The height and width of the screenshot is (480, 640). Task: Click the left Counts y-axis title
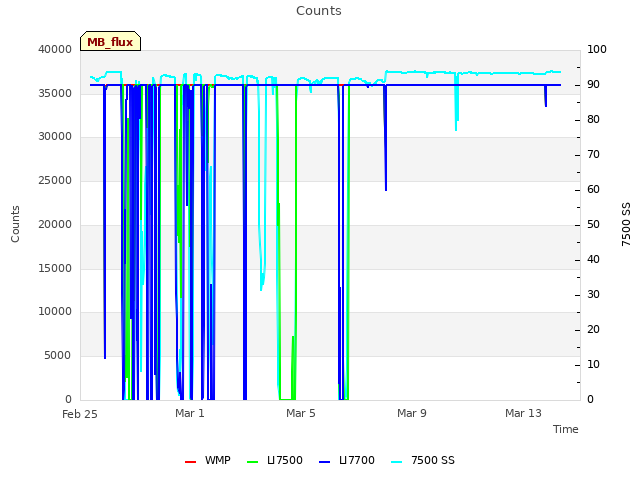pos(16,224)
